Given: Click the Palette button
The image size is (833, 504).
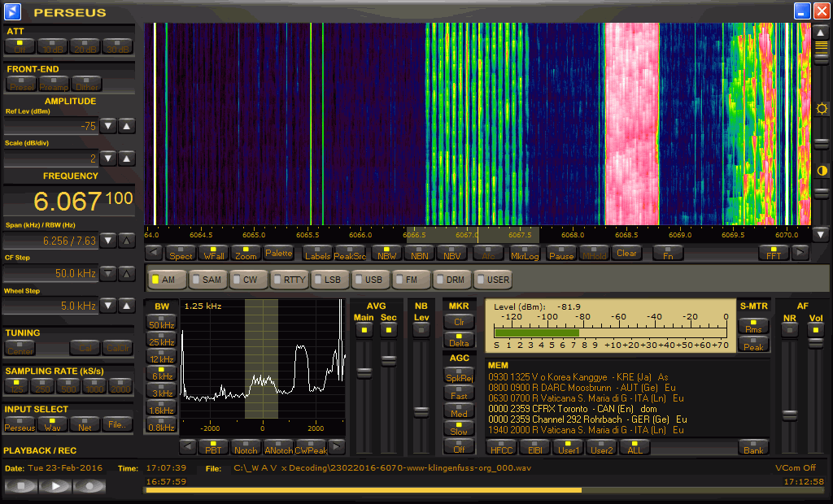Looking at the screenshot, I should (279, 253).
